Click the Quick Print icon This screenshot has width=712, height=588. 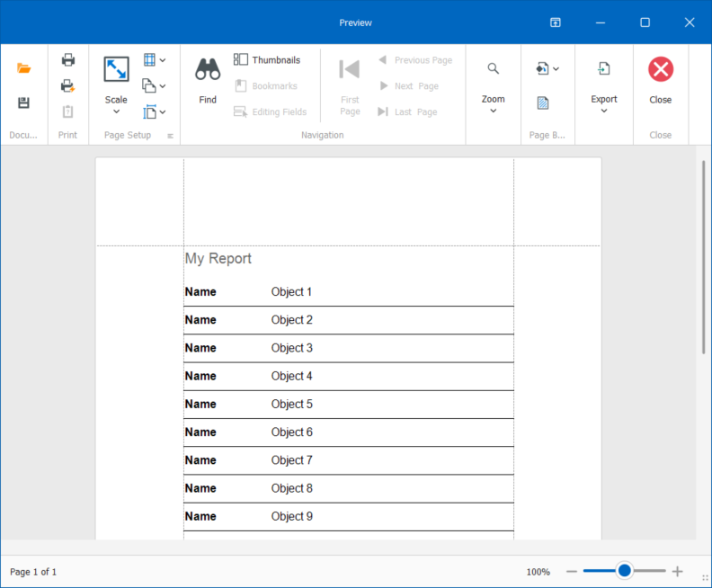coord(68,85)
